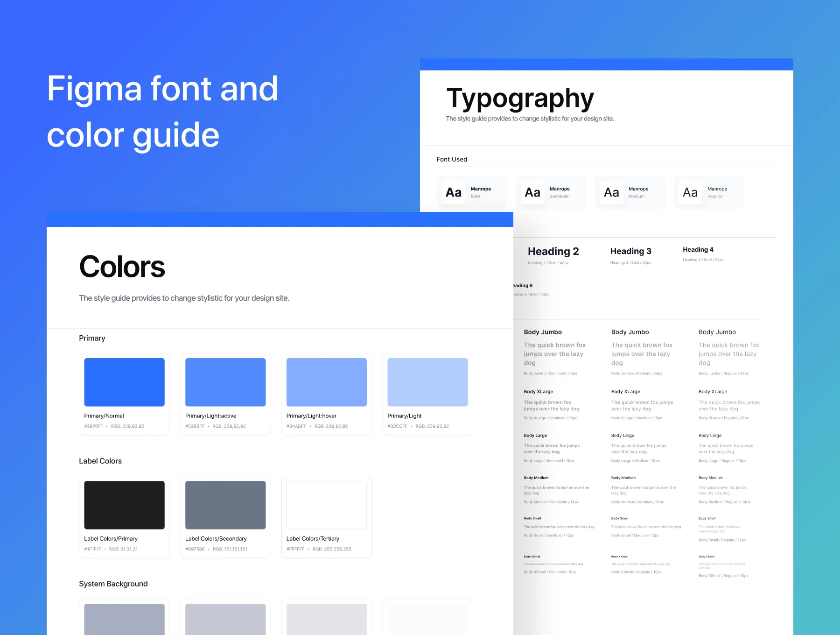The width and height of the screenshot is (840, 635).
Task: Click the '#84ADFF' hex value
Action: 296,426
